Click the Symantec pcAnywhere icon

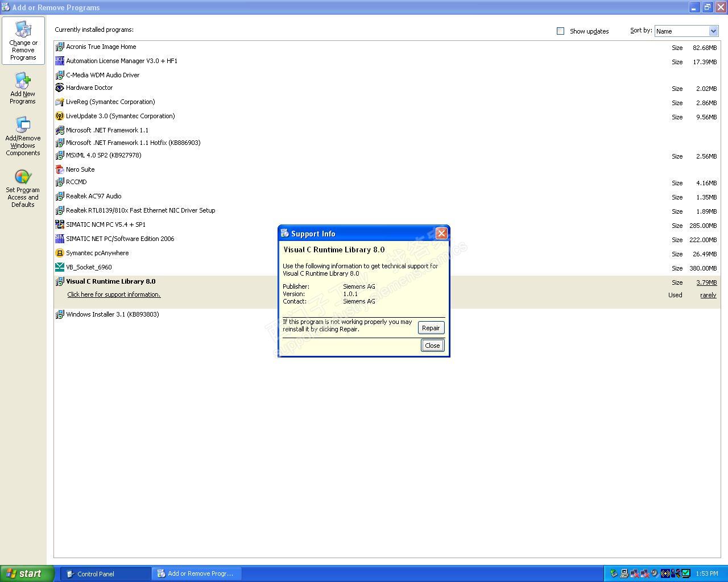[x=60, y=253]
